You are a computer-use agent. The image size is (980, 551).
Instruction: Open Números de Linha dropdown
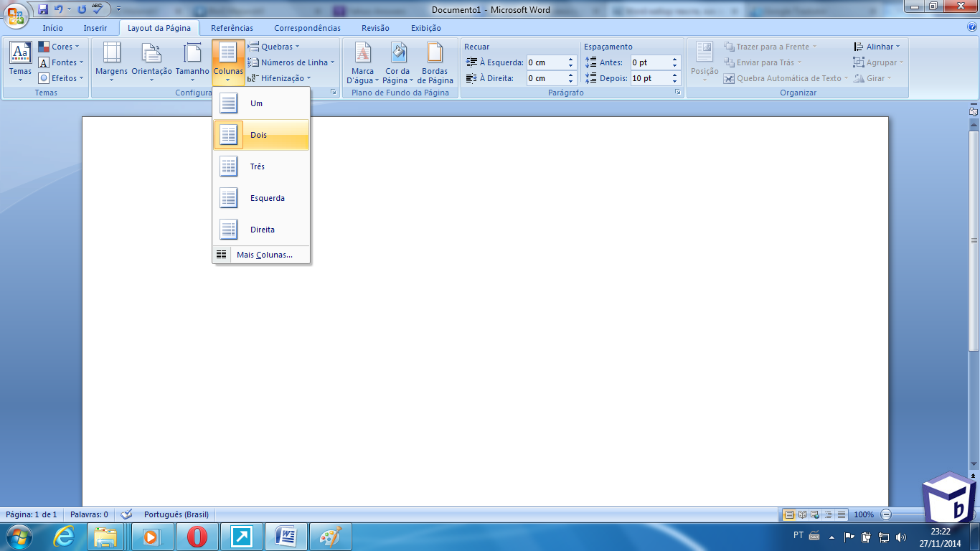point(291,62)
